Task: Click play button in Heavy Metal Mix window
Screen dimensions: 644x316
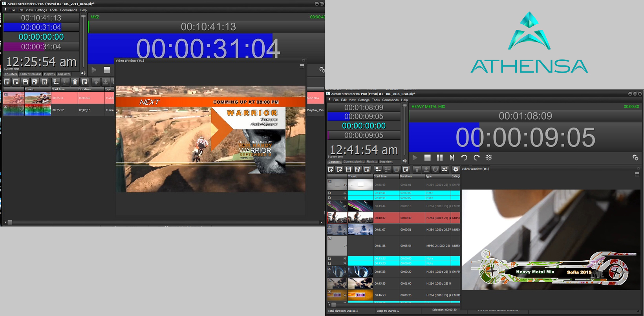Action: tap(415, 157)
